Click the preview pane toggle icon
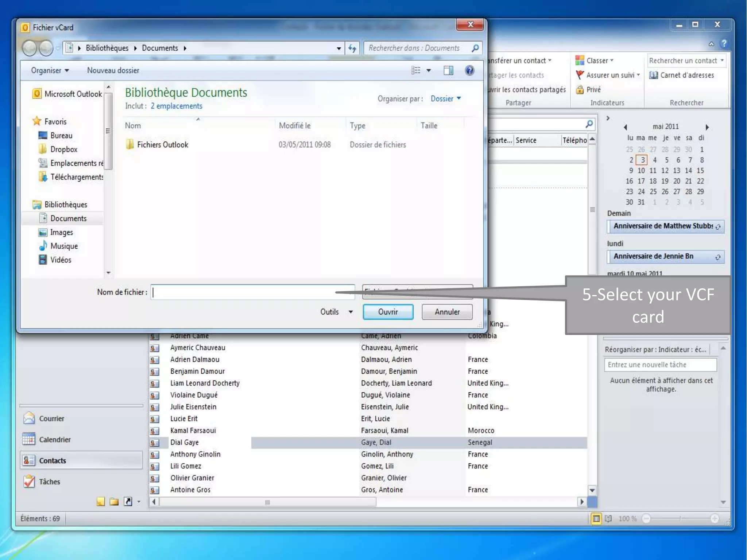747x560 pixels. (448, 70)
